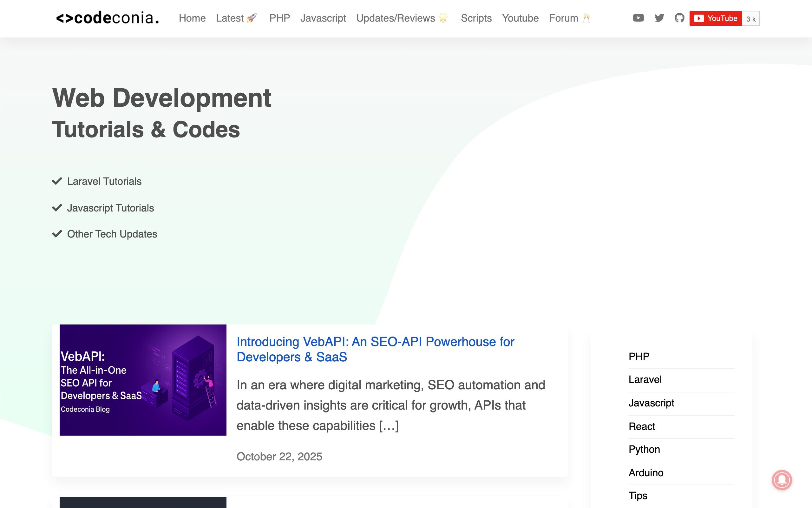Click the VebAPI article excerpt text
This screenshot has width=812, height=508.
point(391,405)
